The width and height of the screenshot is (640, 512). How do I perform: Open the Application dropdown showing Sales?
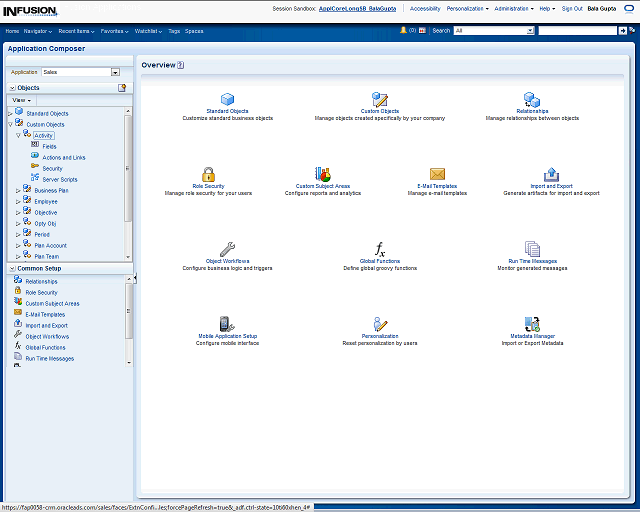tap(115, 72)
